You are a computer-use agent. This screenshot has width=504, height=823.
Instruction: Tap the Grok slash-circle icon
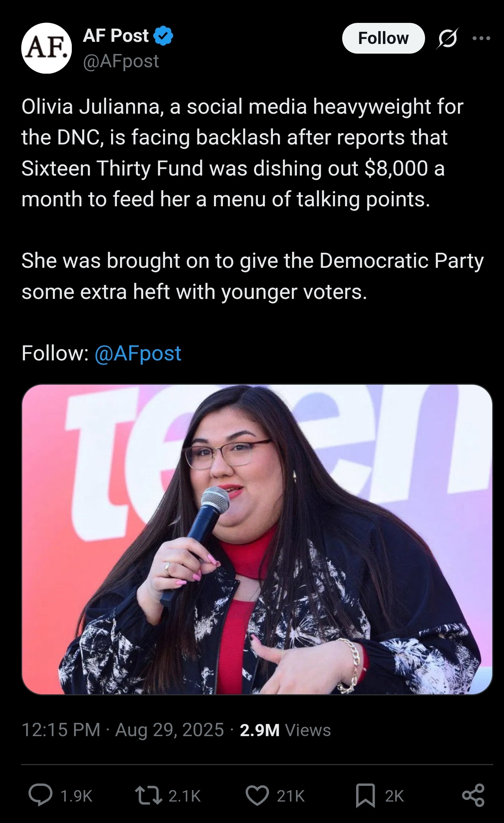tap(447, 38)
